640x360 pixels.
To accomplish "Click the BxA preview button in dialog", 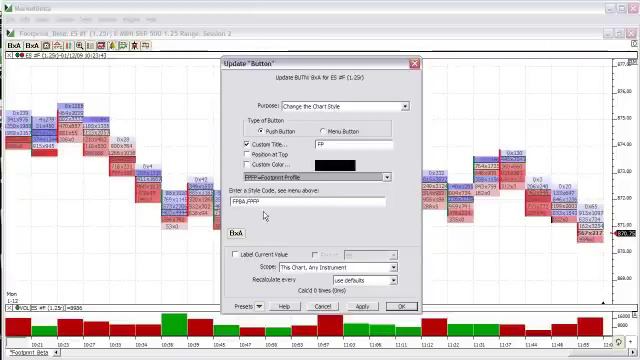I will click(x=236, y=233).
